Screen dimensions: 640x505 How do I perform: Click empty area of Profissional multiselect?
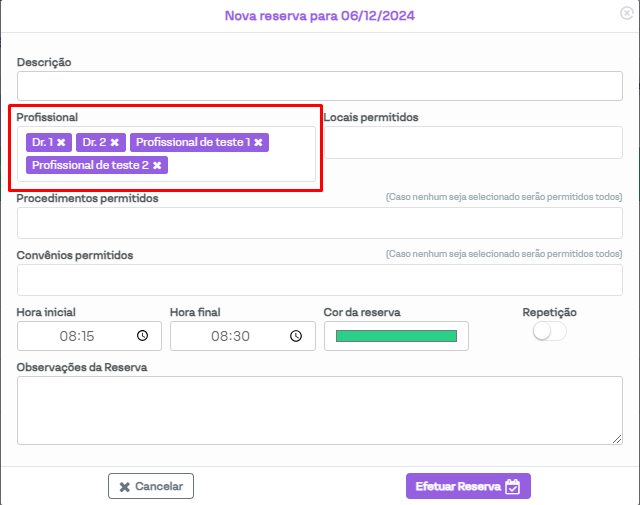coord(240,166)
